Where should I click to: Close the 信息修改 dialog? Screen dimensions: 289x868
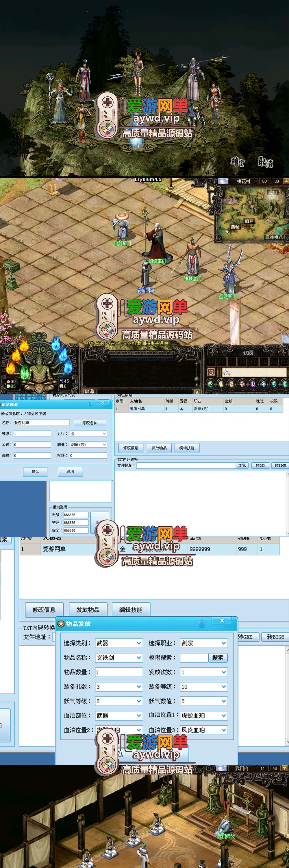coord(103,403)
